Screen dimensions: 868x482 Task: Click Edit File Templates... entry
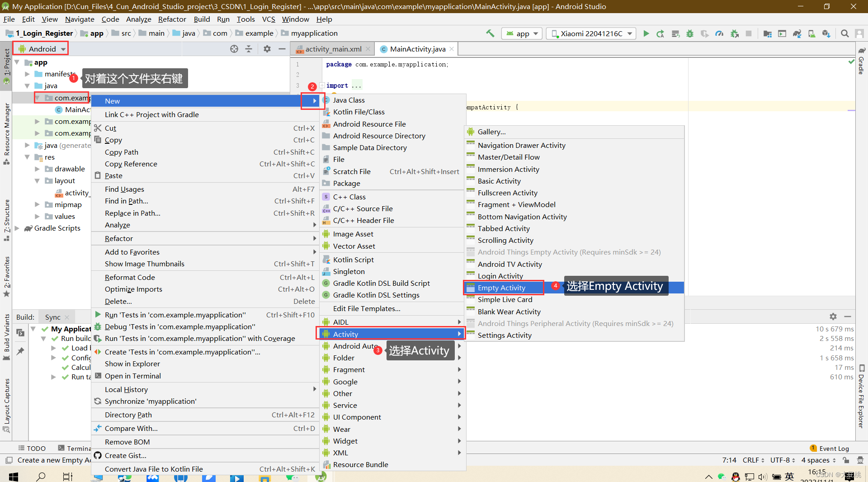tap(392, 308)
